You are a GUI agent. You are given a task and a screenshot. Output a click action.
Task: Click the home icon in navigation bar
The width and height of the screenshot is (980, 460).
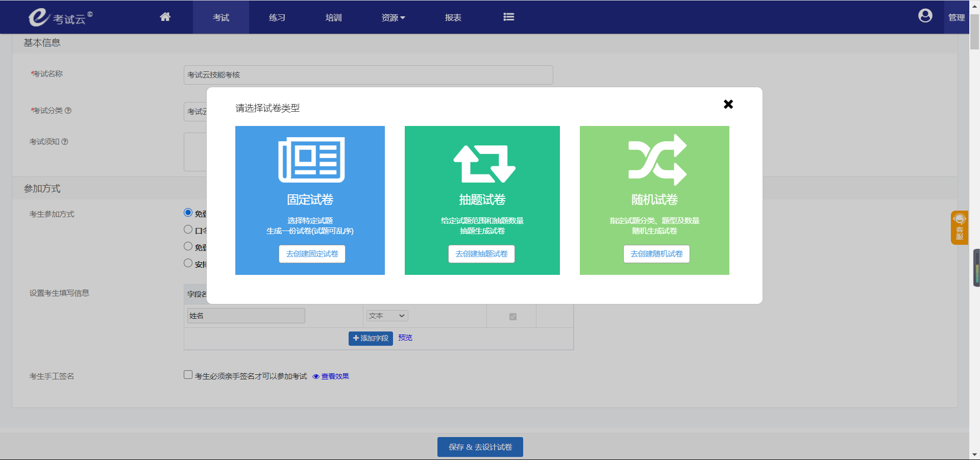(165, 17)
